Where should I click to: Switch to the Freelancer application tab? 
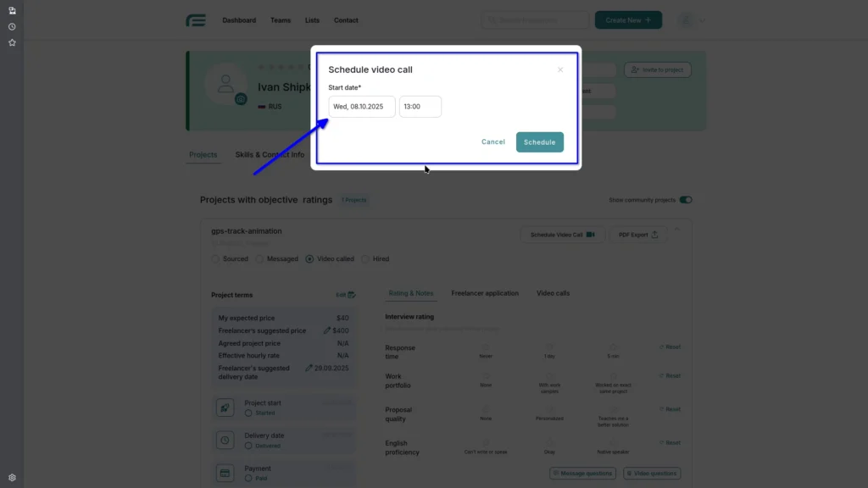[485, 293]
